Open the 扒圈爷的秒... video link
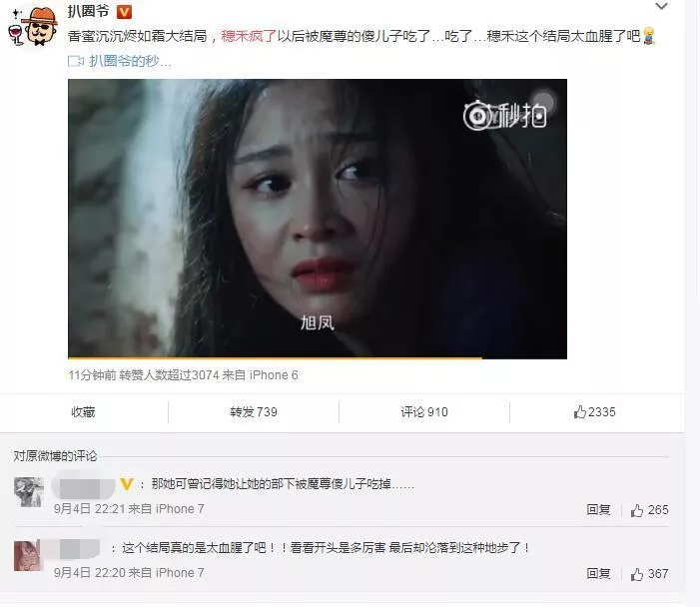The width and height of the screenshot is (700, 607). pos(130,61)
